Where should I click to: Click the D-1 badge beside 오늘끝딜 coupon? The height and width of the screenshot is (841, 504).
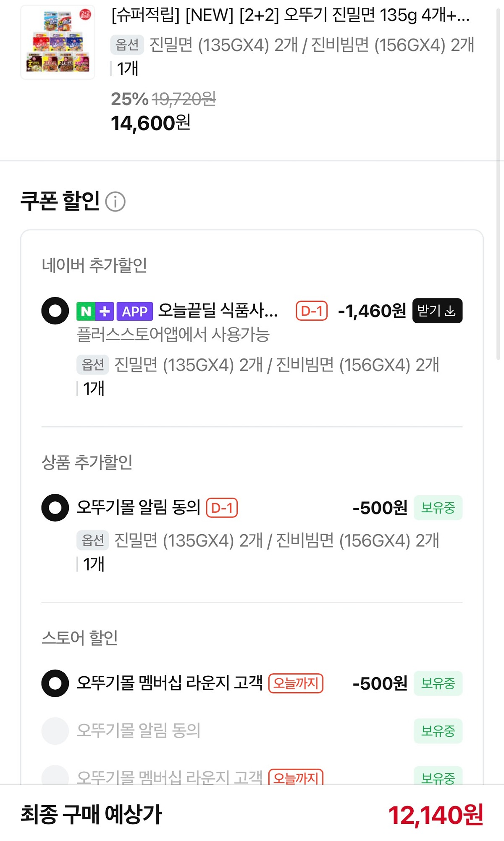coord(312,311)
